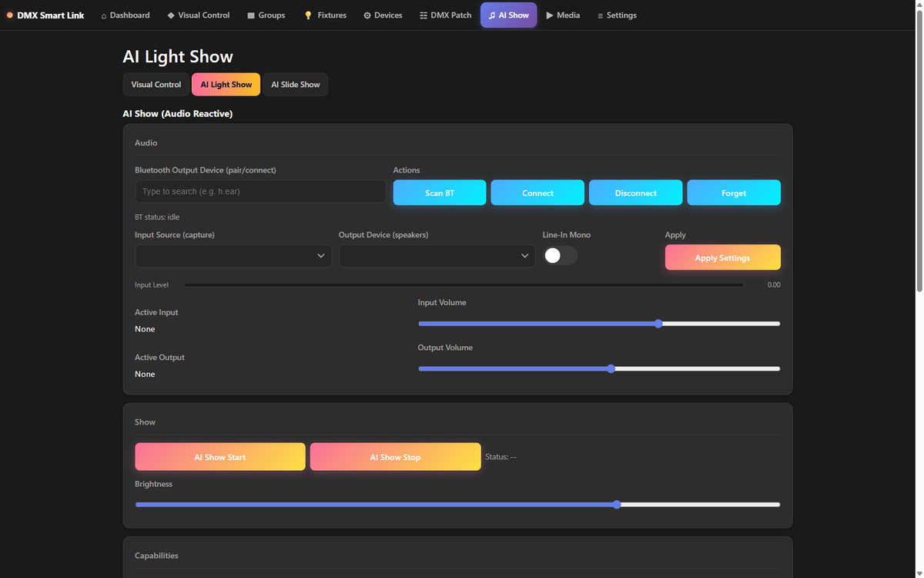The width and height of the screenshot is (924, 578).
Task: Click the Brightness slider handle
Action: tap(617, 505)
